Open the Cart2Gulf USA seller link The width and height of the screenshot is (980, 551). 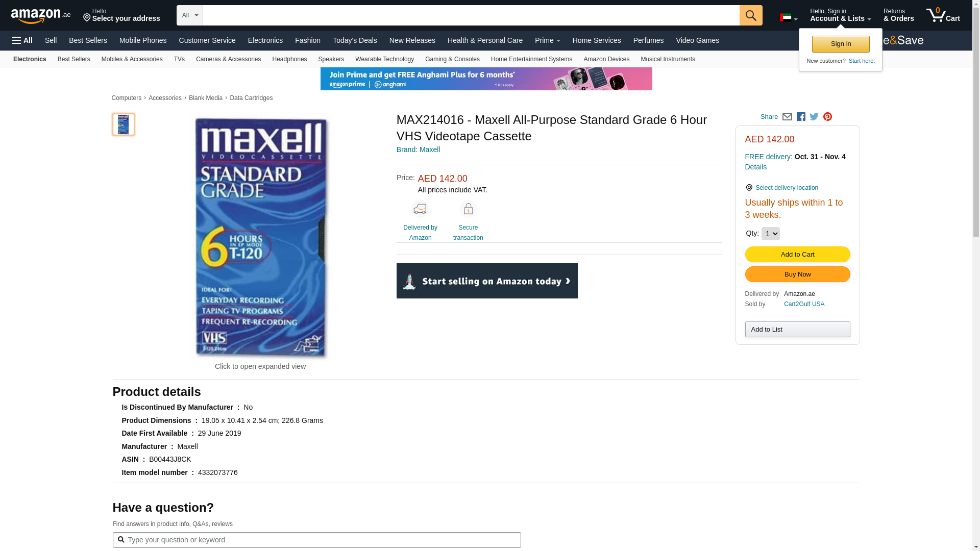[x=804, y=304]
